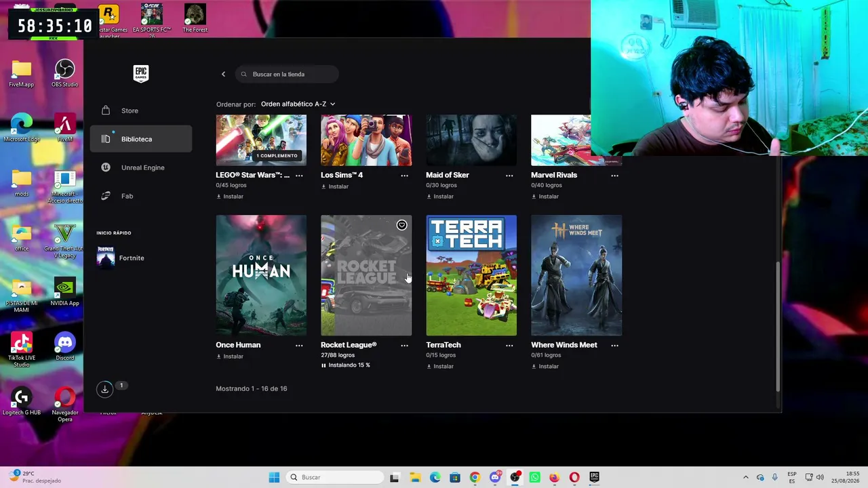The width and height of the screenshot is (868, 488).
Task: Toggle favorite heart on Rocket League cover
Action: click(401, 225)
